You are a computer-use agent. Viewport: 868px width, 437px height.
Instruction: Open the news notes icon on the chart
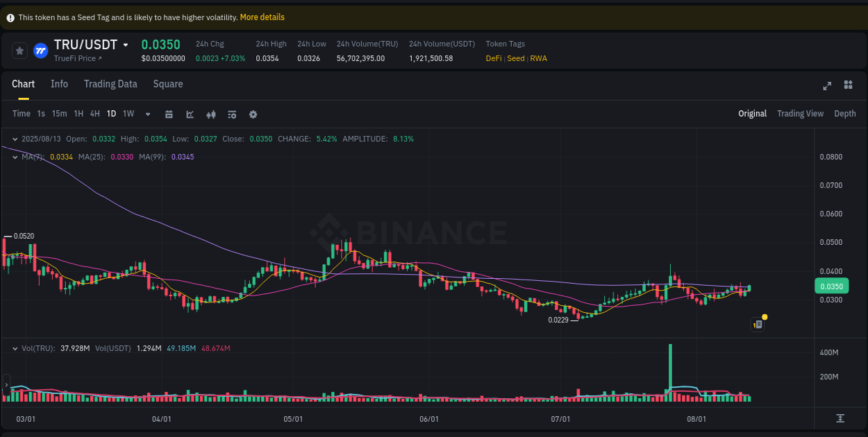758,324
